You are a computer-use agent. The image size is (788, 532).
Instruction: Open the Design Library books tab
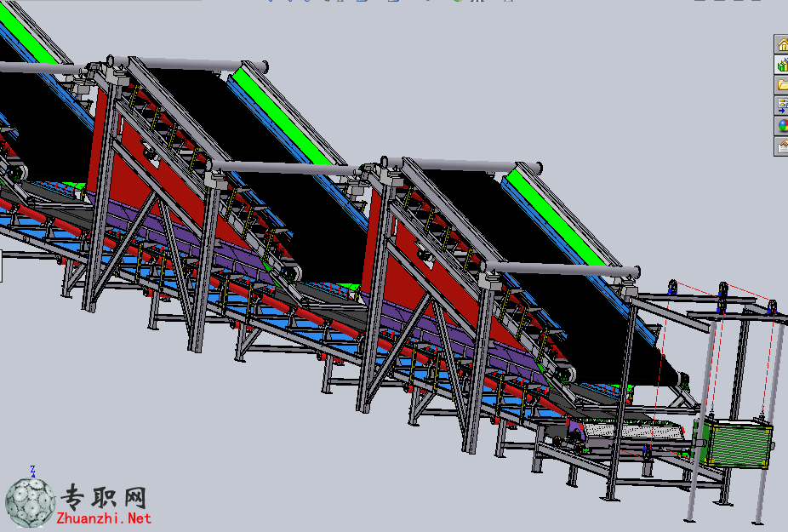tap(781, 65)
